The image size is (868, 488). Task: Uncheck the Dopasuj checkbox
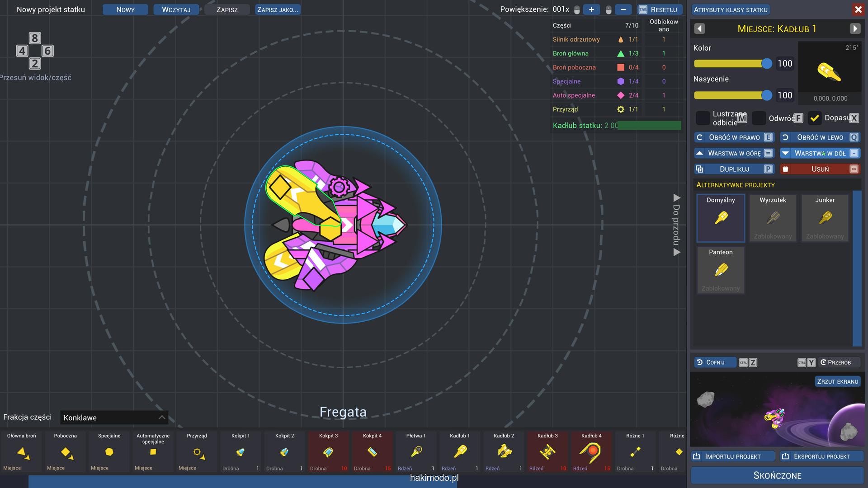[x=815, y=118]
